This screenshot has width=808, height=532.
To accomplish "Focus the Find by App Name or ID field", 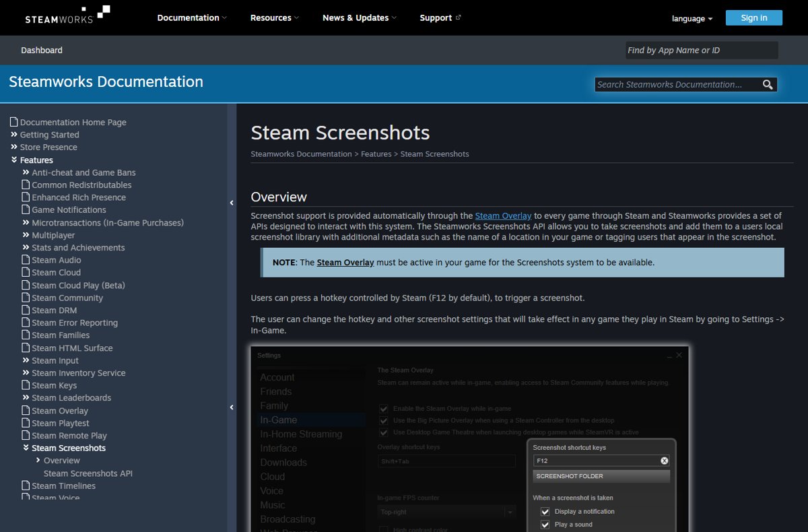I will click(x=702, y=51).
